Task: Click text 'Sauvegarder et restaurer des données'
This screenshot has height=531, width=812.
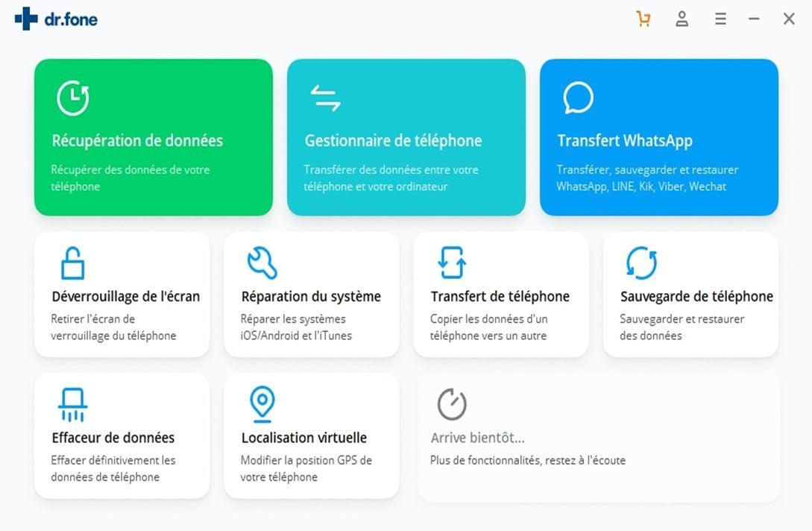Action: 682,327
